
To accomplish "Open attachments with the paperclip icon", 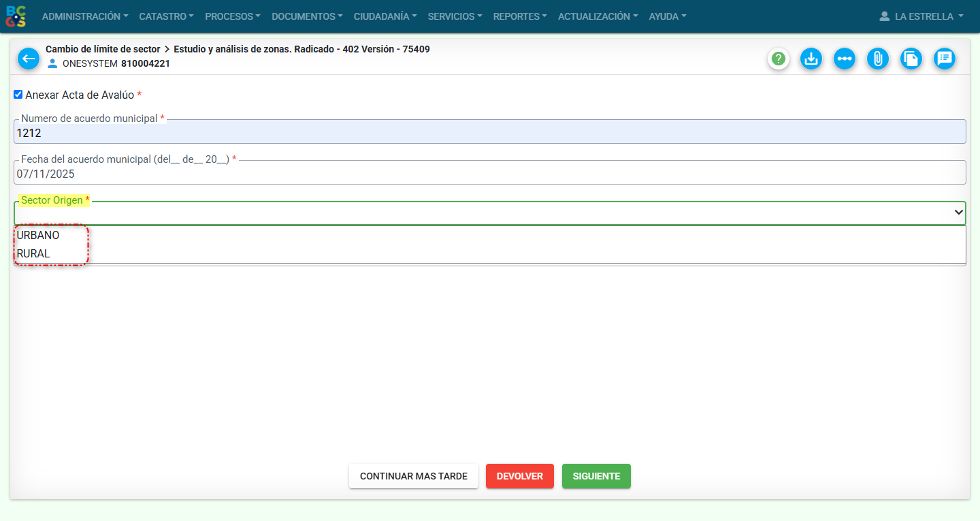I will point(878,59).
